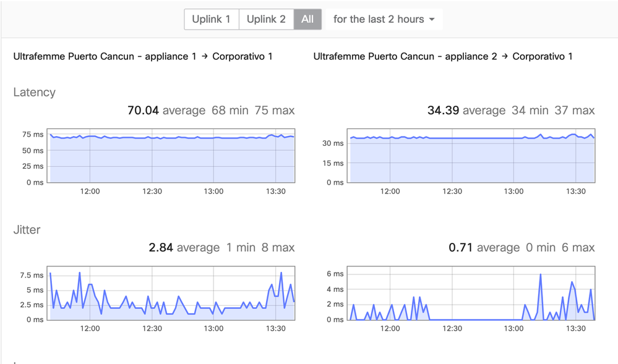This screenshot has height=364, width=618.
Task: Select the 34.39 average latency value
Action: coord(443,111)
